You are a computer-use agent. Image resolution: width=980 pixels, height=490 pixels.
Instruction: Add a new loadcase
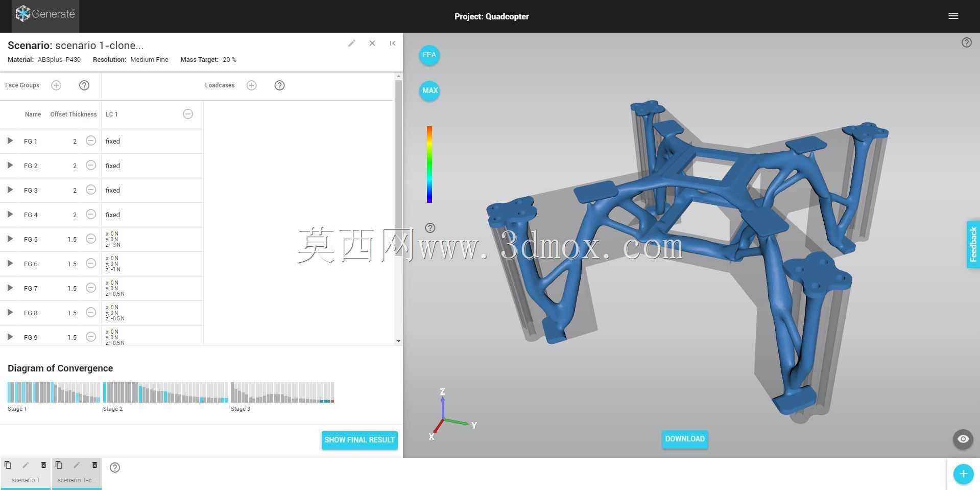[251, 85]
